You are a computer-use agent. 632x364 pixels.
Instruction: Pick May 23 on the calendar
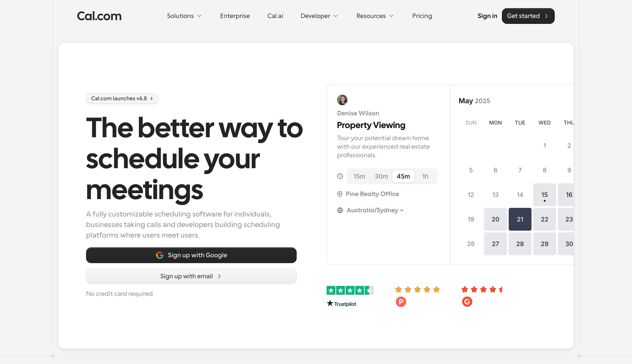(566, 219)
